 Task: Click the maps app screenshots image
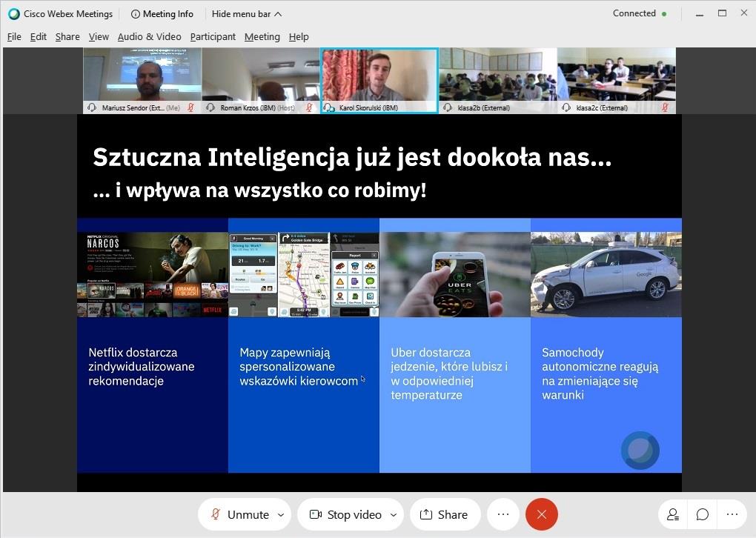pos(304,274)
